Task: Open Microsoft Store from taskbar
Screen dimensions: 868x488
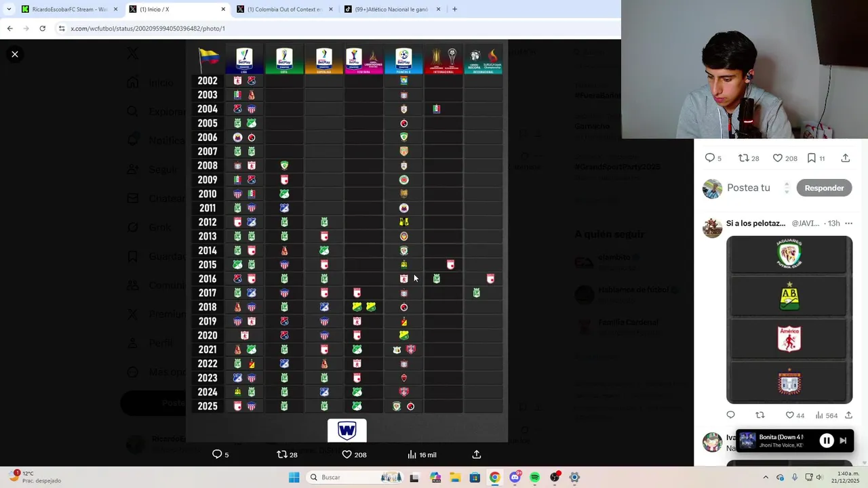Action: [x=475, y=477]
